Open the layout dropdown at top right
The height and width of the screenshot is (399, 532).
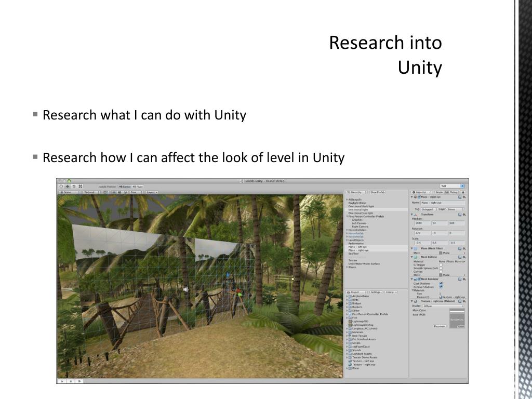(452, 187)
